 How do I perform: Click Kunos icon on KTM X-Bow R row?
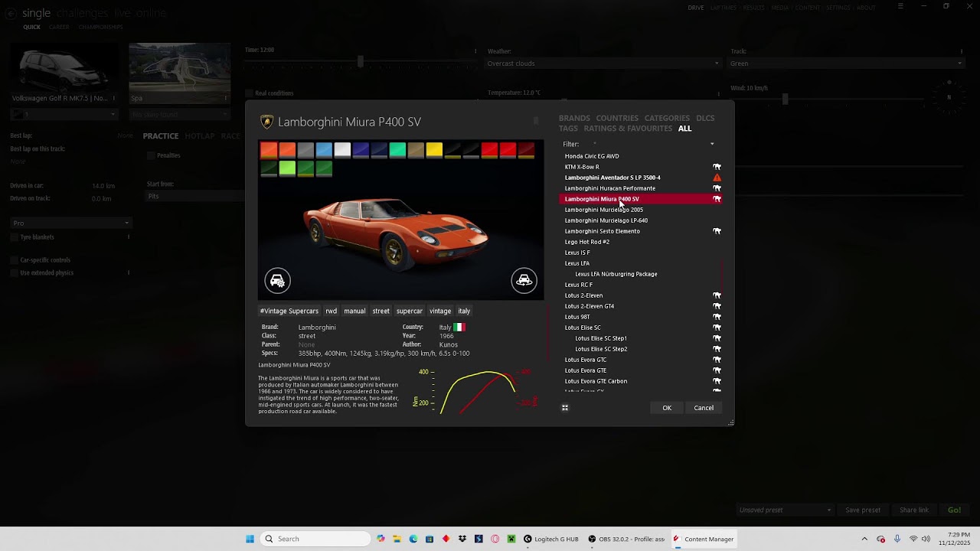point(717,167)
